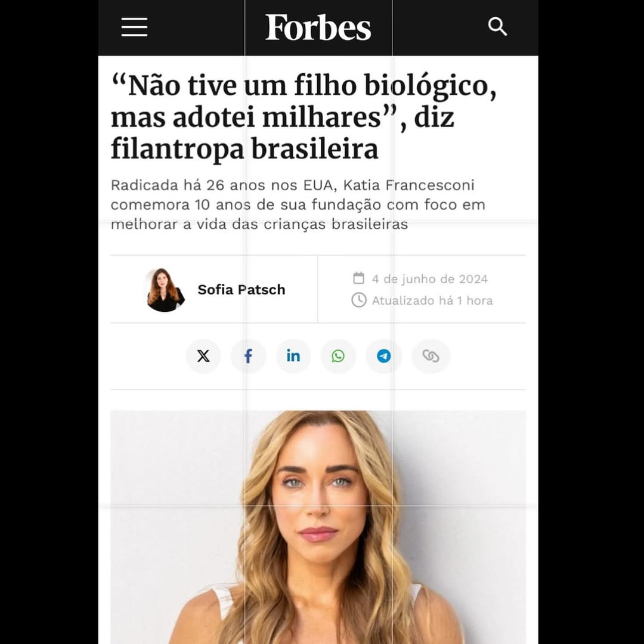Click the name Katia Francesconi in the subheading
The height and width of the screenshot is (644, 644).
click(x=408, y=185)
